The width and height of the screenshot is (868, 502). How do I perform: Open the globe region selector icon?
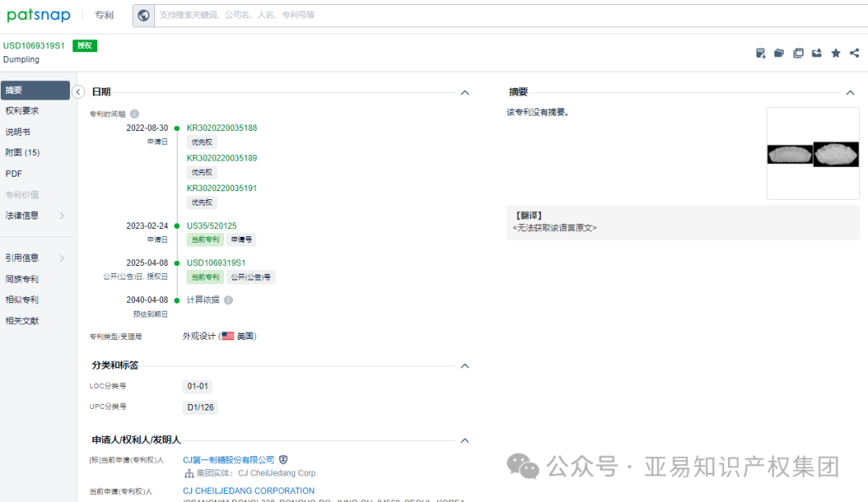coord(143,15)
